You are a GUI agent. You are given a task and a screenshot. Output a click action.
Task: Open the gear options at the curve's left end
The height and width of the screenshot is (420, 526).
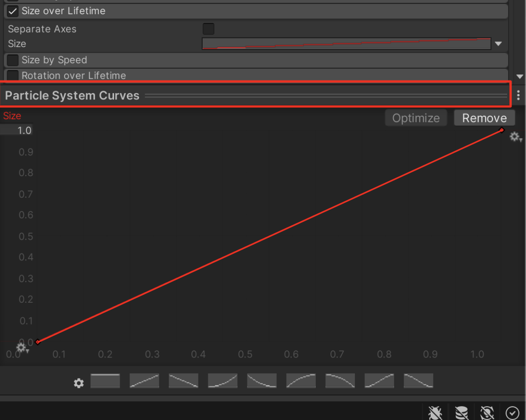[x=22, y=348]
